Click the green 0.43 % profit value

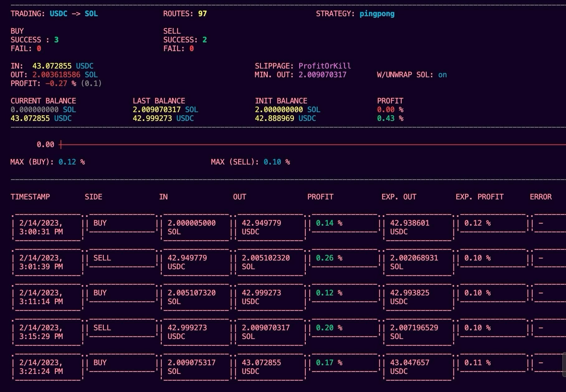(390, 118)
